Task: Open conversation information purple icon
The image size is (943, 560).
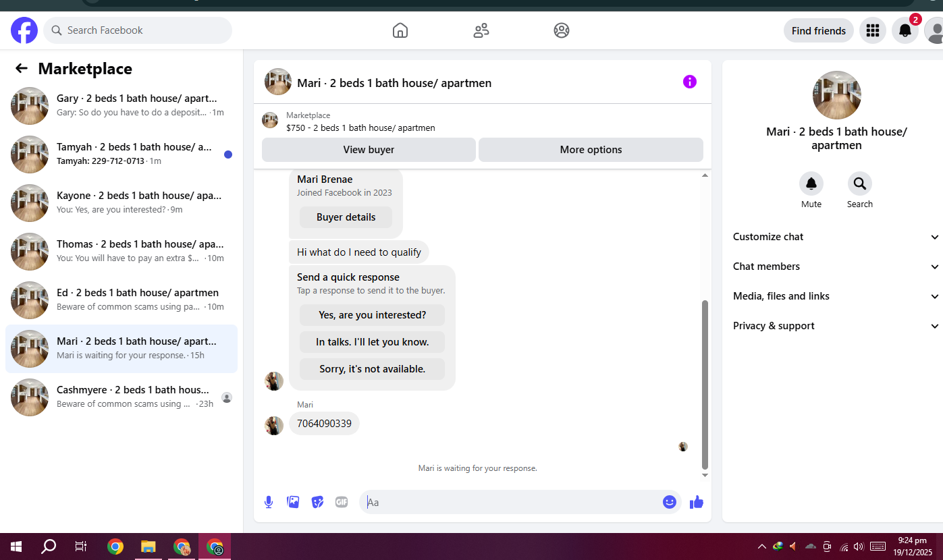Action: 689,82
